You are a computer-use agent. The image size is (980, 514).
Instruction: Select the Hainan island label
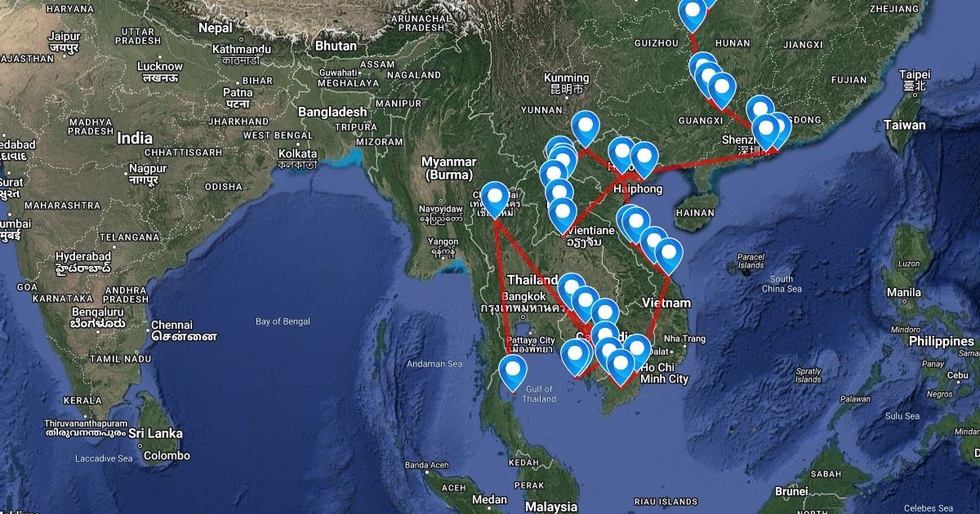click(695, 213)
